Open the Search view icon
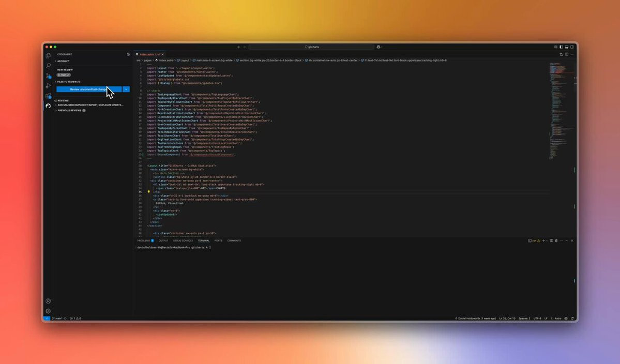This screenshot has height=364, width=620. (x=48, y=66)
